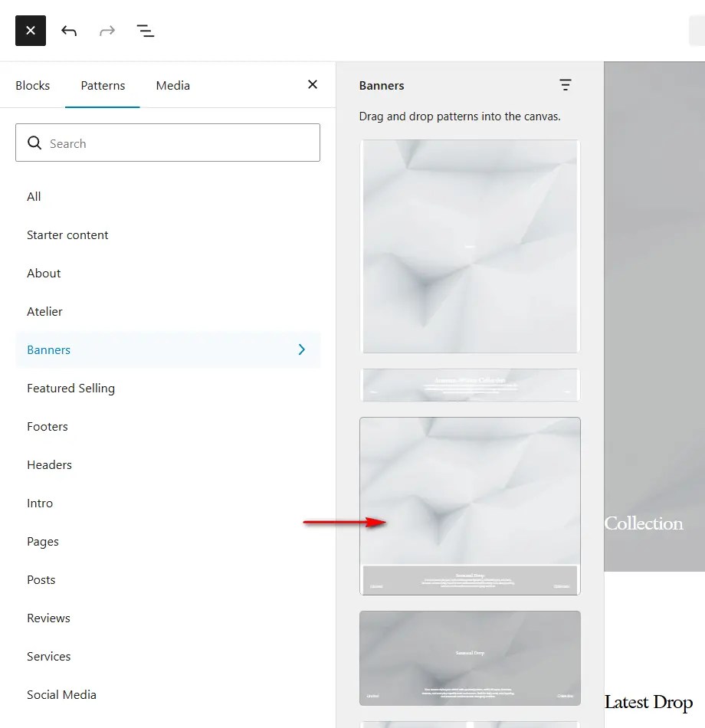This screenshot has width=705, height=728.
Task: Undo the last change
Action: tap(69, 31)
